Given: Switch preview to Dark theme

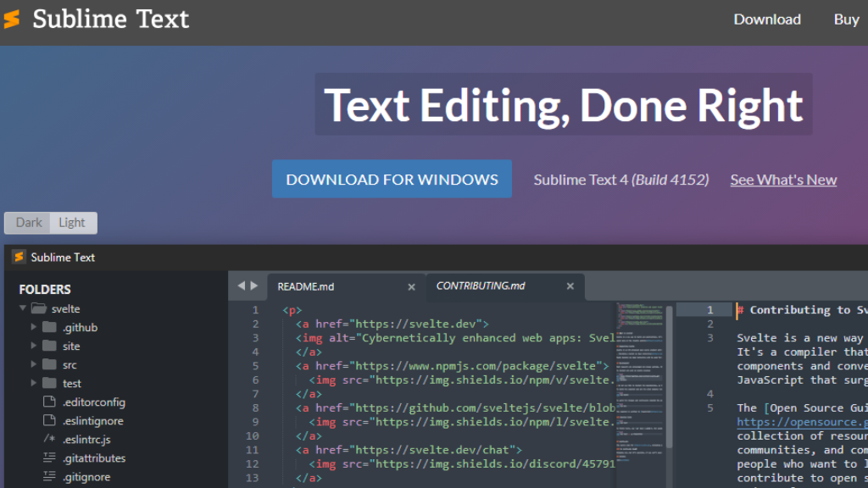Looking at the screenshot, I should coord(28,223).
